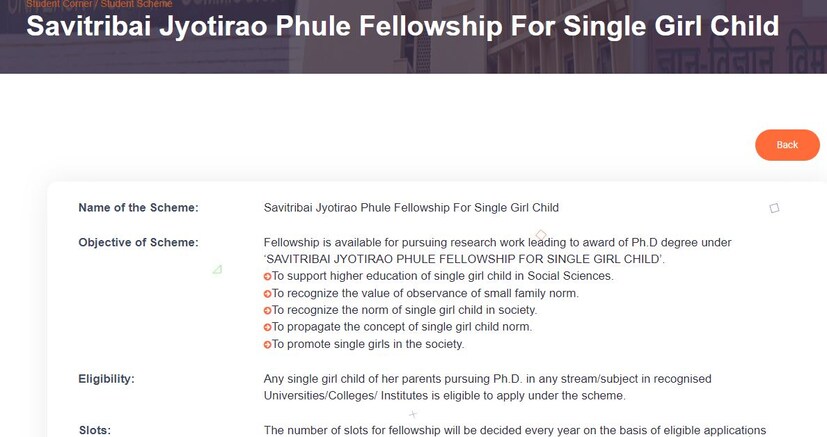
Task: Open the Student Scheme breadcrumb link
Action: click(136, 4)
